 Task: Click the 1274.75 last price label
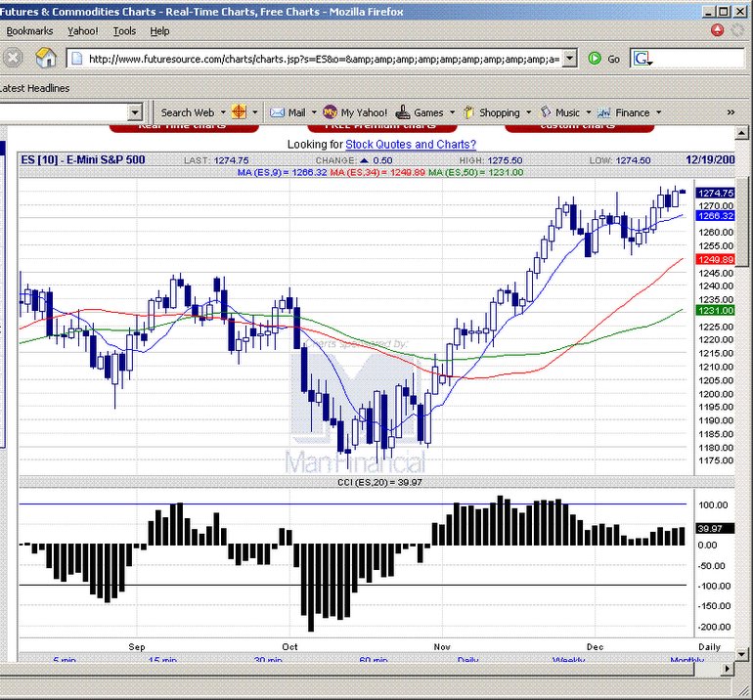[716, 193]
